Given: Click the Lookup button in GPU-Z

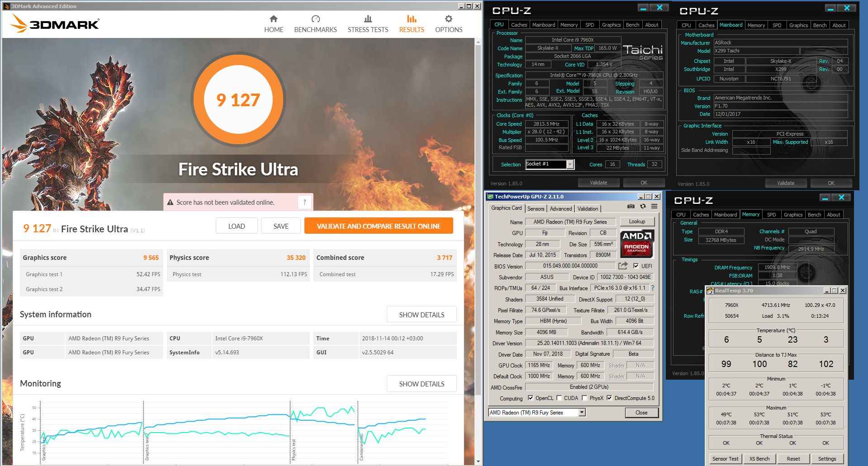Looking at the screenshot, I should (x=637, y=221).
